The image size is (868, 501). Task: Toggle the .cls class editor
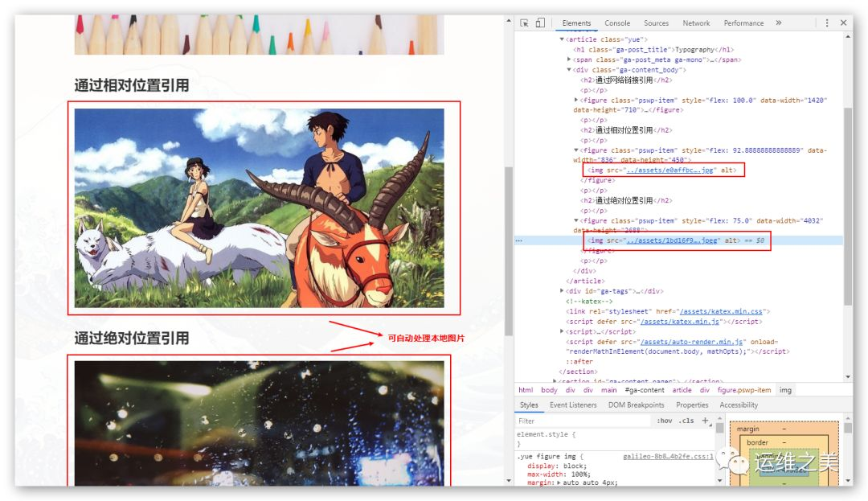point(687,421)
